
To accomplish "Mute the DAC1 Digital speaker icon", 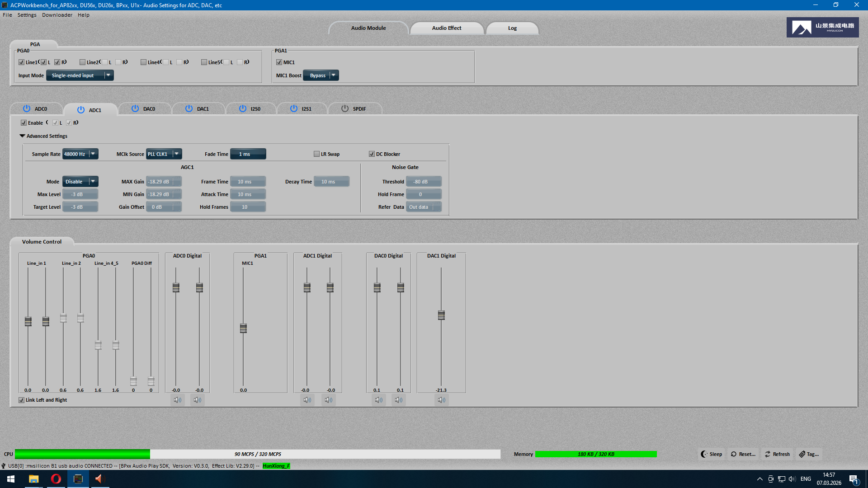I will pyautogui.click(x=441, y=400).
